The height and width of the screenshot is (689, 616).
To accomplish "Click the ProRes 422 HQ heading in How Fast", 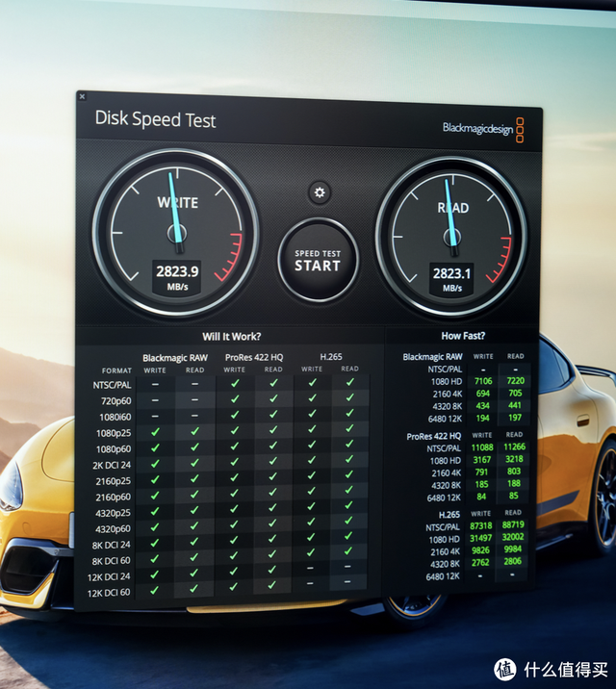I will pyautogui.click(x=434, y=436).
